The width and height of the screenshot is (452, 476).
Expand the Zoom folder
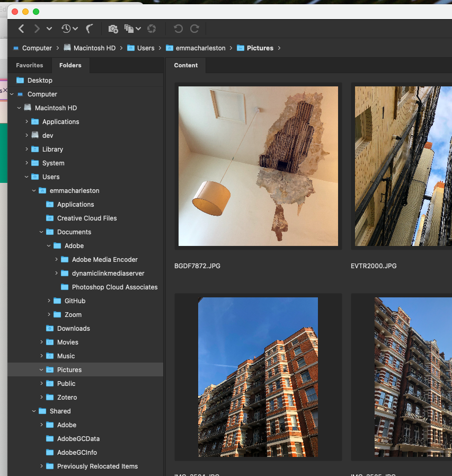point(49,314)
